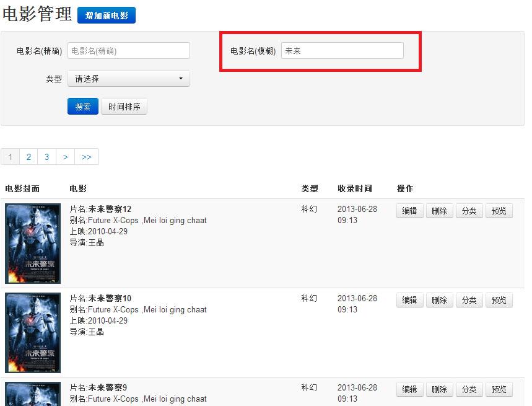532x406 pixels.
Task: Click the next page > link
Action: coord(65,157)
